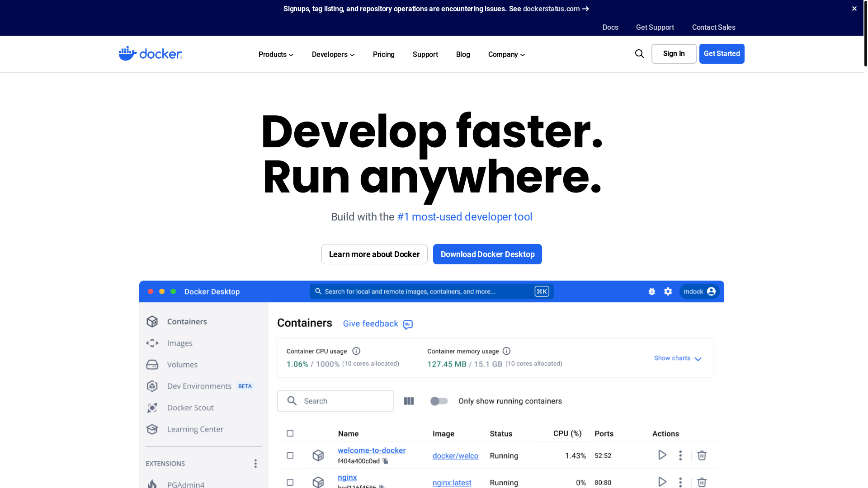This screenshot has height=488, width=868.
Task: Dismiss the status banner with X
Action: tap(854, 9)
